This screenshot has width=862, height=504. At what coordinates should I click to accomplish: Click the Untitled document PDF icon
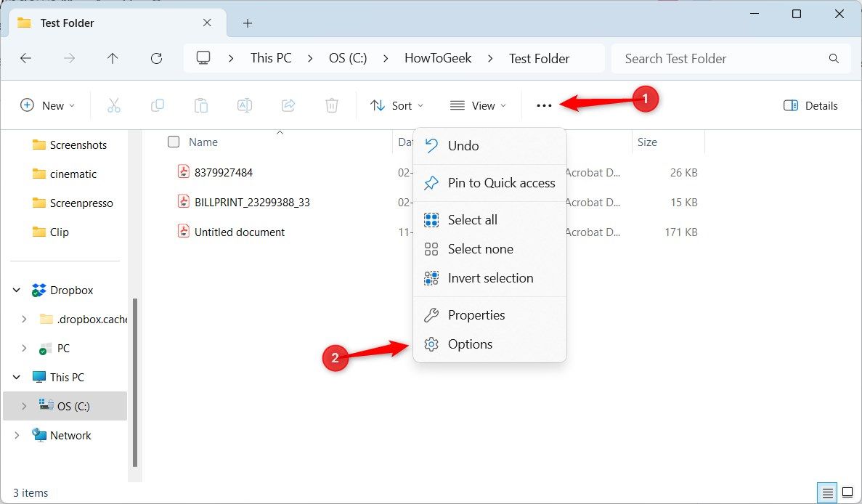(183, 232)
